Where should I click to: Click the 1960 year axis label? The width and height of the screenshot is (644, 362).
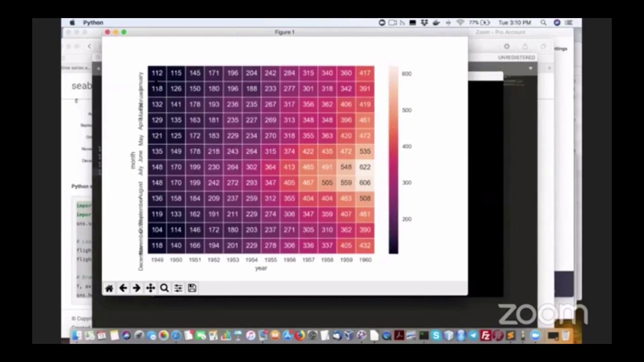[365, 260]
